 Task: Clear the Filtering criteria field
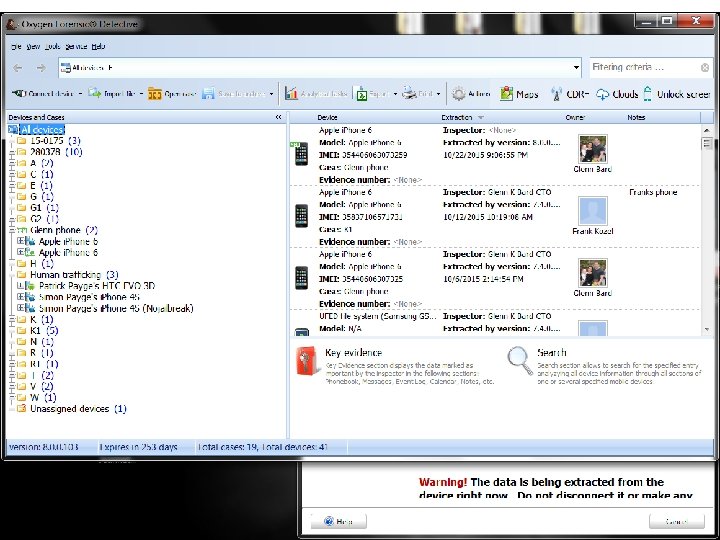(x=705, y=68)
